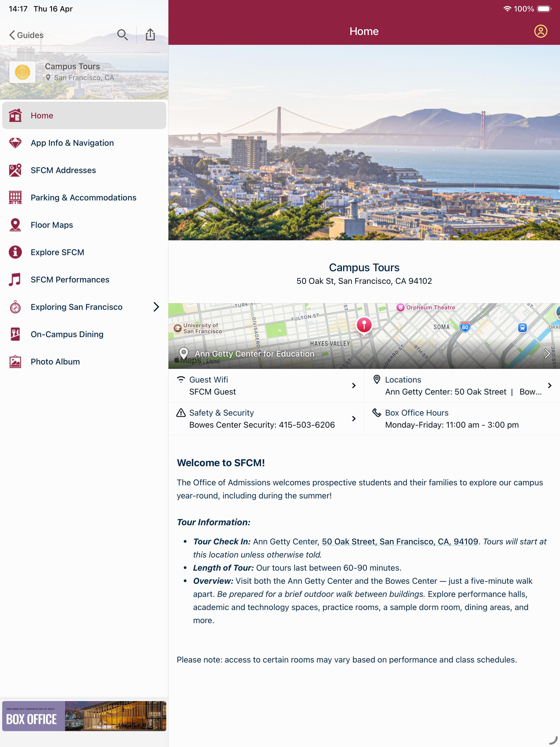Click the map's right arrow chevron
This screenshot has height=747, width=560.
pyautogui.click(x=547, y=354)
